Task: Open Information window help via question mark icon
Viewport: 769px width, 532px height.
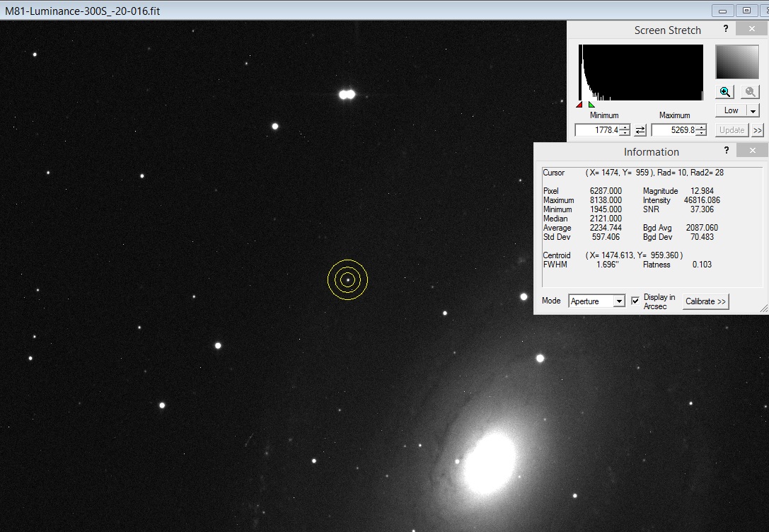Action: pyautogui.click(x=726, y=150)
